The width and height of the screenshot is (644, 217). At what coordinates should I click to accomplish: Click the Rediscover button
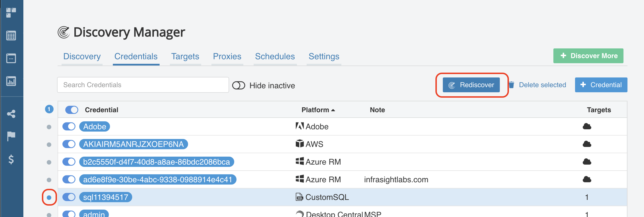pyautogui.click(x=471, y=85)
